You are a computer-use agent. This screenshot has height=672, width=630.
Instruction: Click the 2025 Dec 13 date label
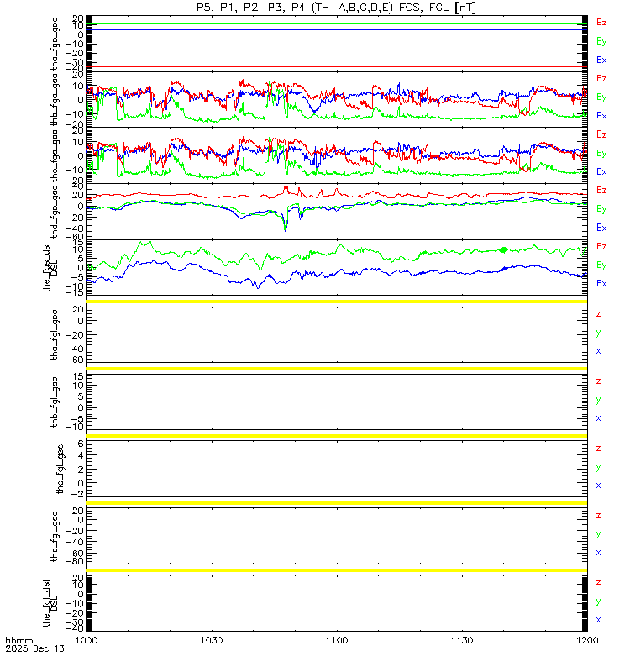tap(34, 648)
